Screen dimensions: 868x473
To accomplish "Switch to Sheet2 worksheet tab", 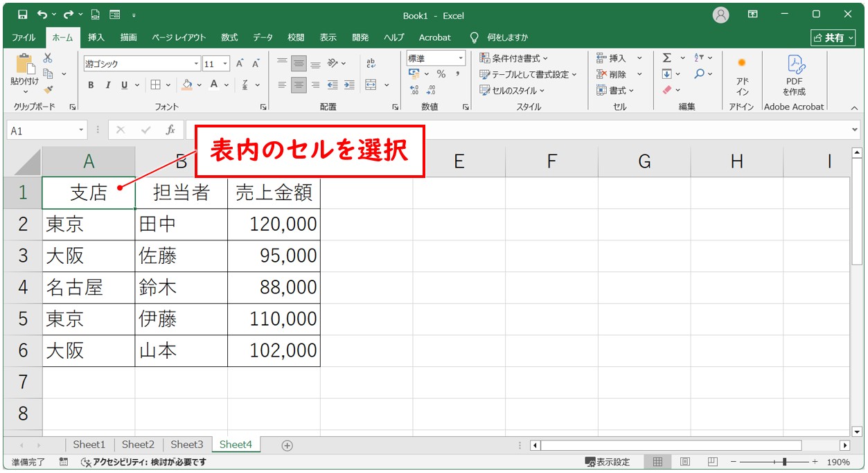I will [x=138, y=445].
